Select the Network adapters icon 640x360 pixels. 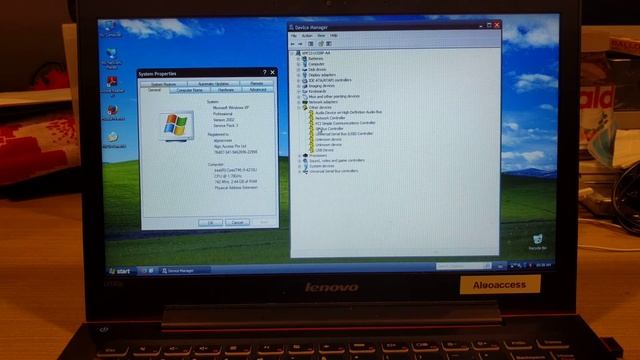coord(304,102)
